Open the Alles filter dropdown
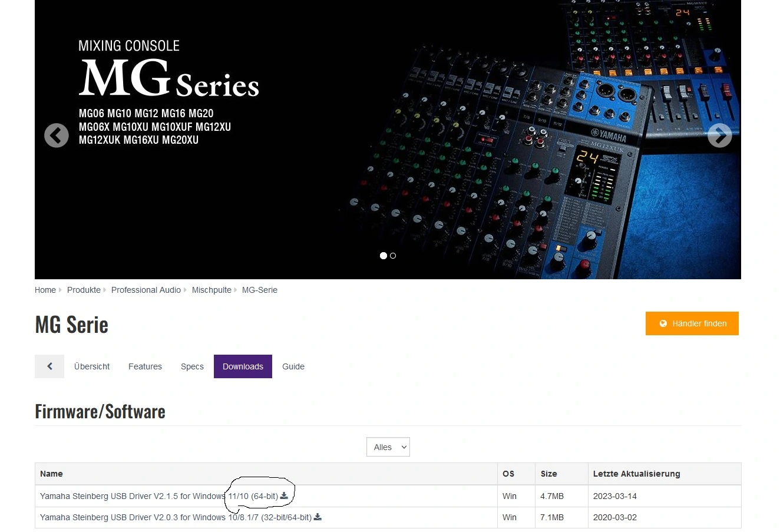Viewport: 780px width, 532px height. tap(388, 447)
